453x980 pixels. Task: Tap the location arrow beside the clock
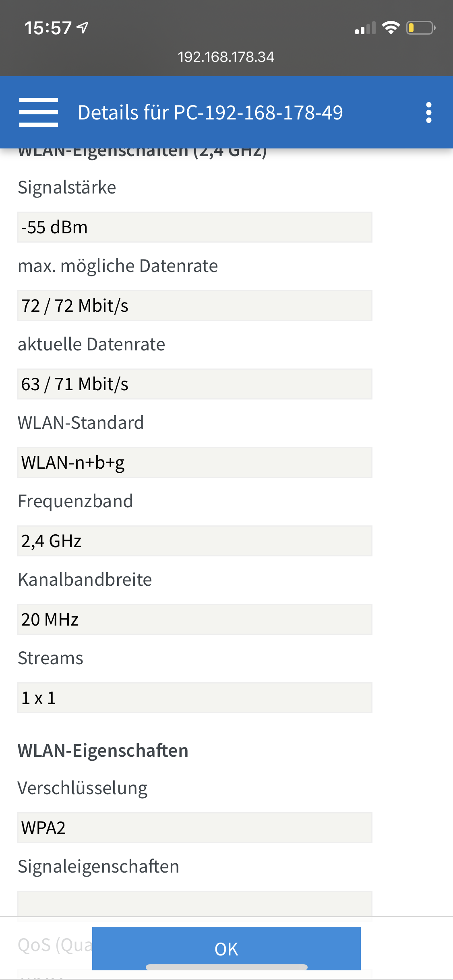pyautogui.click(x=83, y=28)
